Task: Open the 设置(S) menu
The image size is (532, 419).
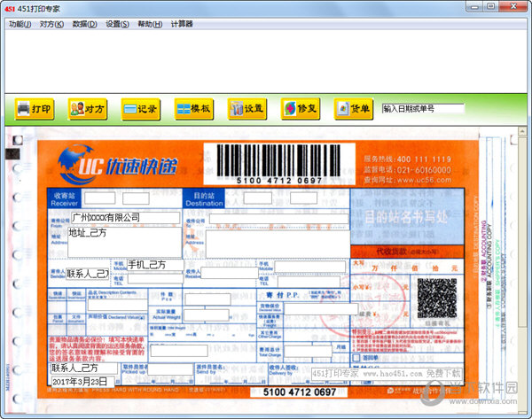Action: coord(117,24)
